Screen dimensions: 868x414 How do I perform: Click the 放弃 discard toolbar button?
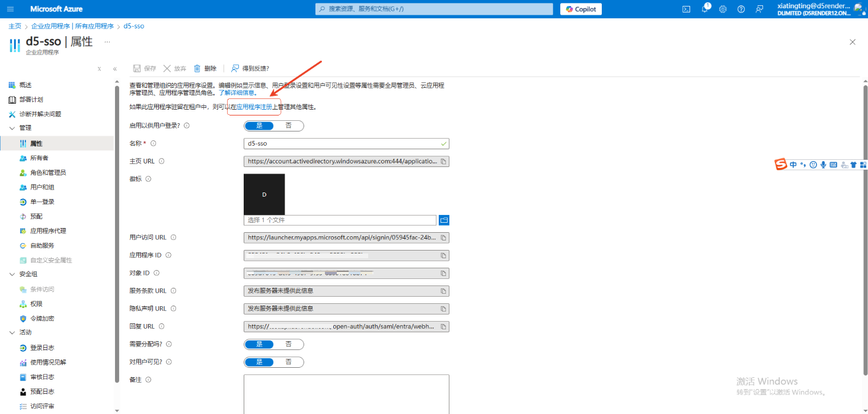tap(175, 68)
